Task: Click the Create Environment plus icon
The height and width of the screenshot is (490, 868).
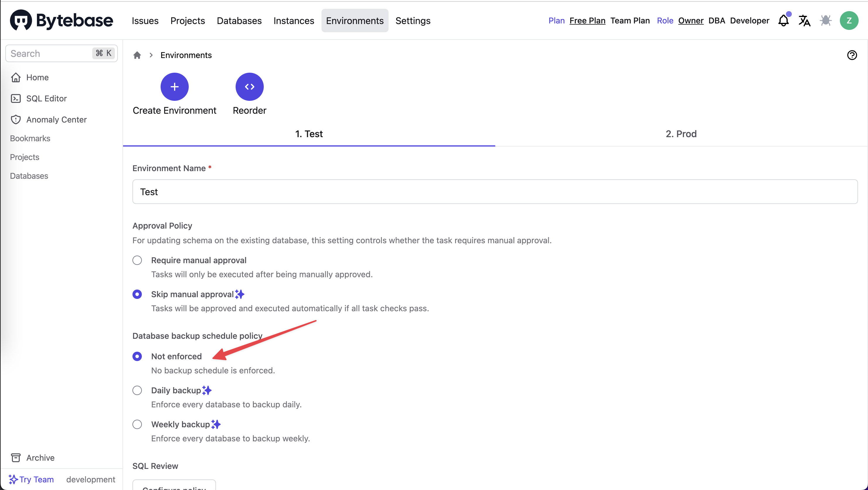Action: pos(175,87)
